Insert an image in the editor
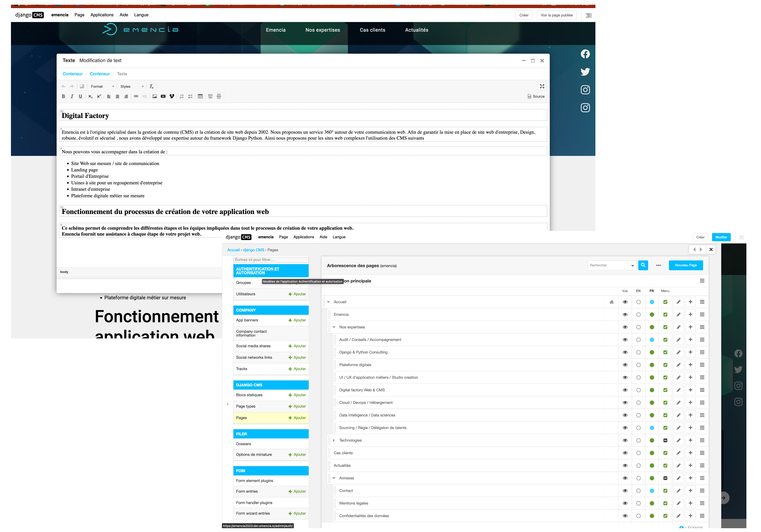This screenshot has height=532, width=761. [154, 96]
